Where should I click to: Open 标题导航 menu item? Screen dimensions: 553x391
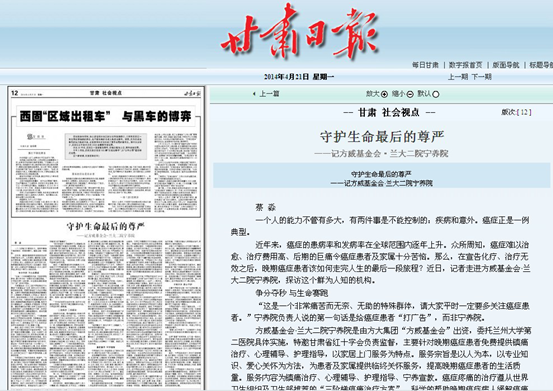point(541,65)
